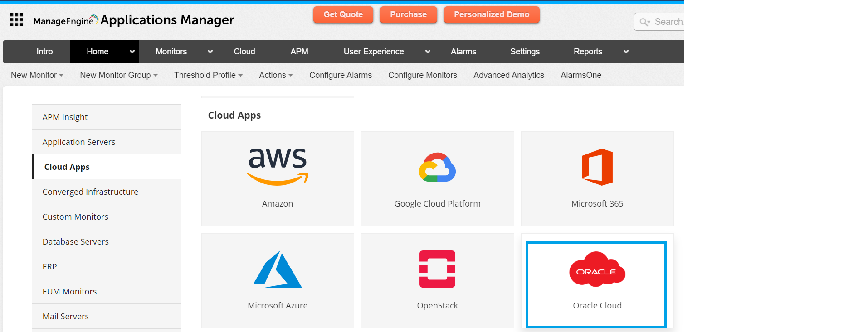Click the Google Cloud Platform label
Viewport: 868px width, 332px height.
click(x=437, y=204)
